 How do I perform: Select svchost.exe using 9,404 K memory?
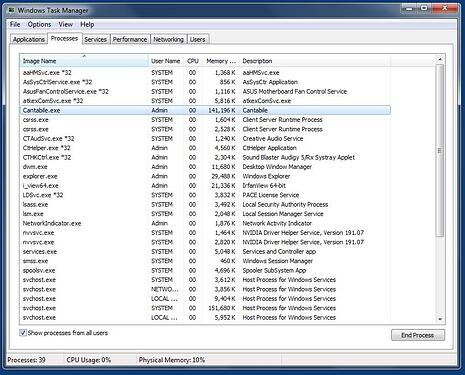205,299
